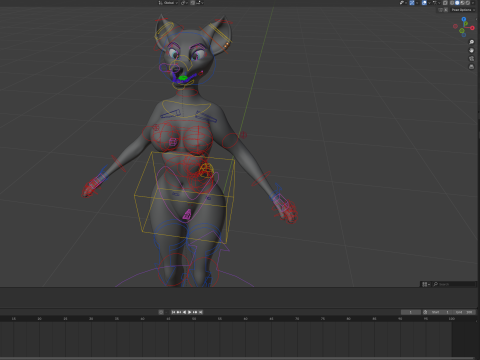This screenshot has height=360, width=480.
Task: Select the yellow box hips control
Action: click(x=184, y=197)
